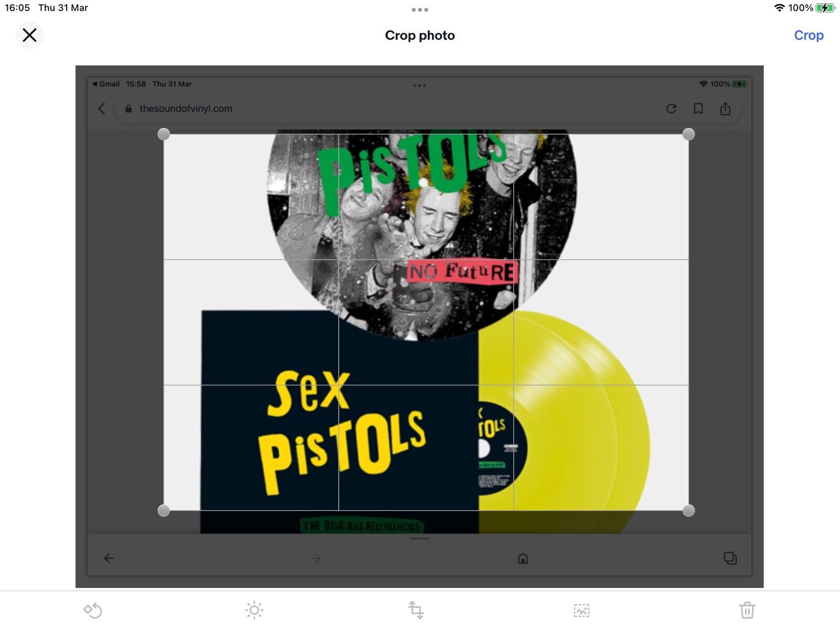Open the three-dot multitasking menu at top
840x630 pixels.
pos(420,9)
